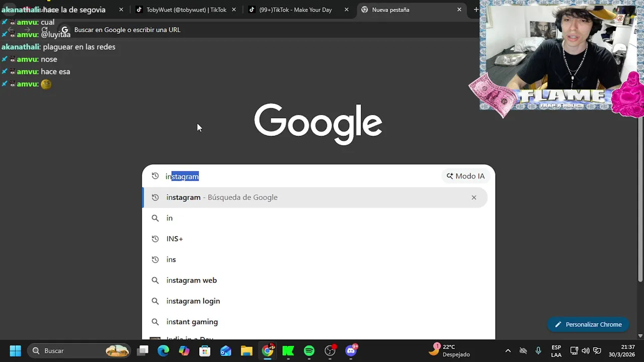Image resolution: width=644 pixels, height=362 pixels.
Task: Choose the 'instant gaming' suggestion
Action: [x=315, y=322]
